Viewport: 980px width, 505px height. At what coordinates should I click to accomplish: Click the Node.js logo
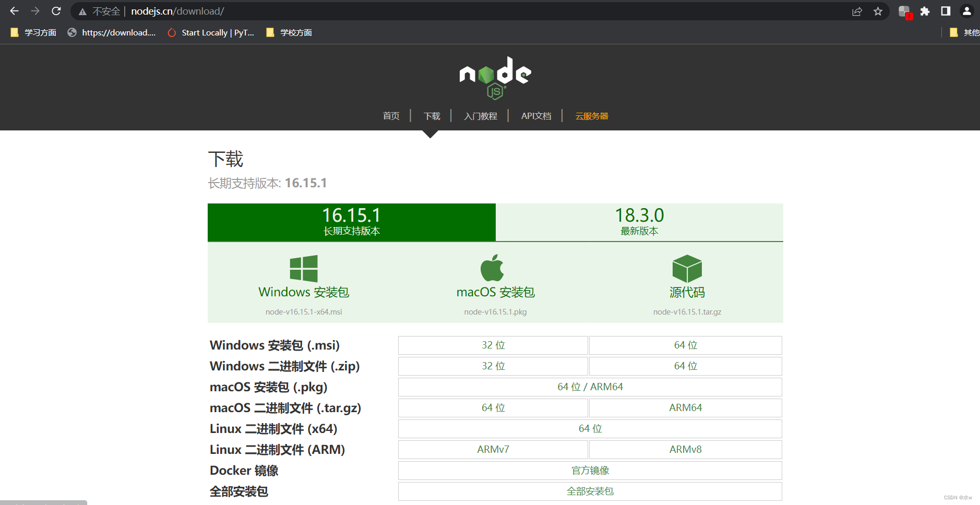coord(495,78)
